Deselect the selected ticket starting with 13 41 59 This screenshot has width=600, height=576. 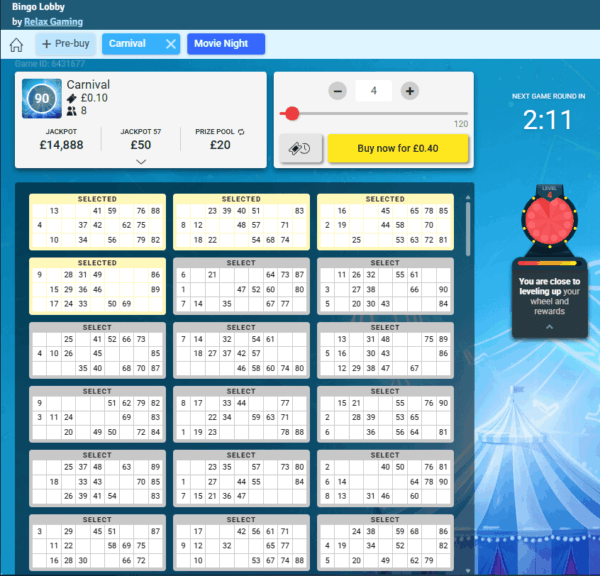pyautogui.click(x=98, y=222)
